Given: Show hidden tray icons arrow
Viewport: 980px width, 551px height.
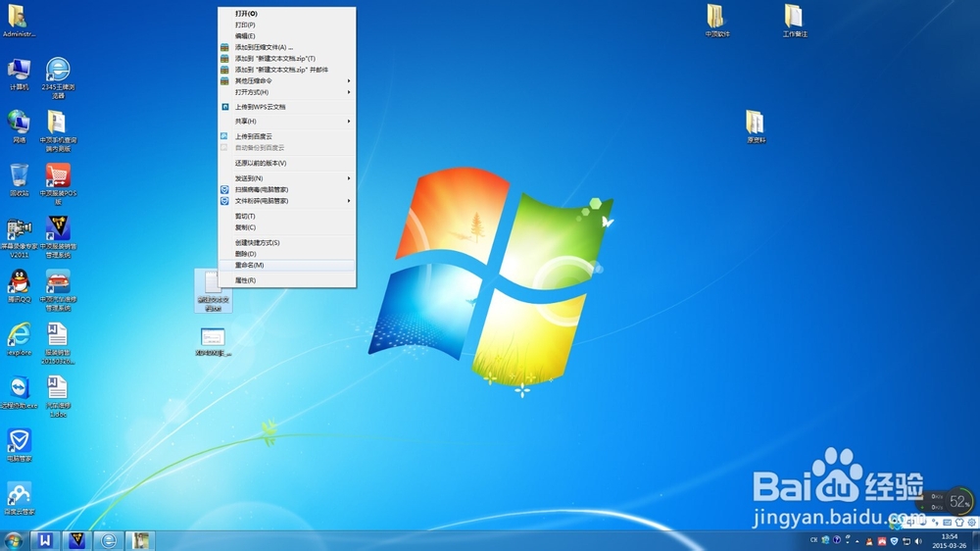Looking at the screenshot, I should tap(857, 541).
